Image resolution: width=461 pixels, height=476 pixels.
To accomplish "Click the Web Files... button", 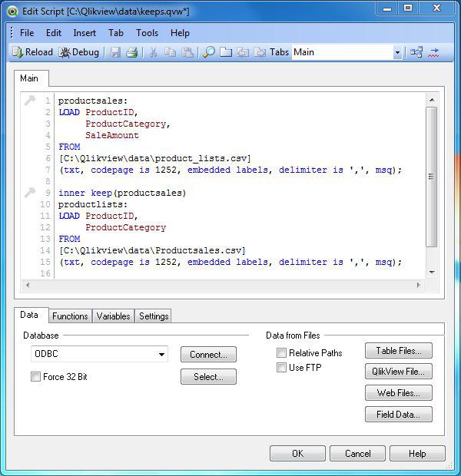I will click(399, 393).
